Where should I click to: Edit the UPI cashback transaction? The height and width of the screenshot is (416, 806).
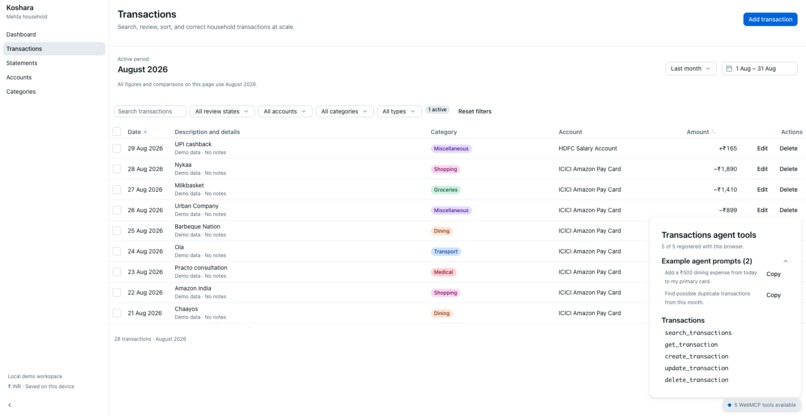pyautogui.click(x=762, y=148)
